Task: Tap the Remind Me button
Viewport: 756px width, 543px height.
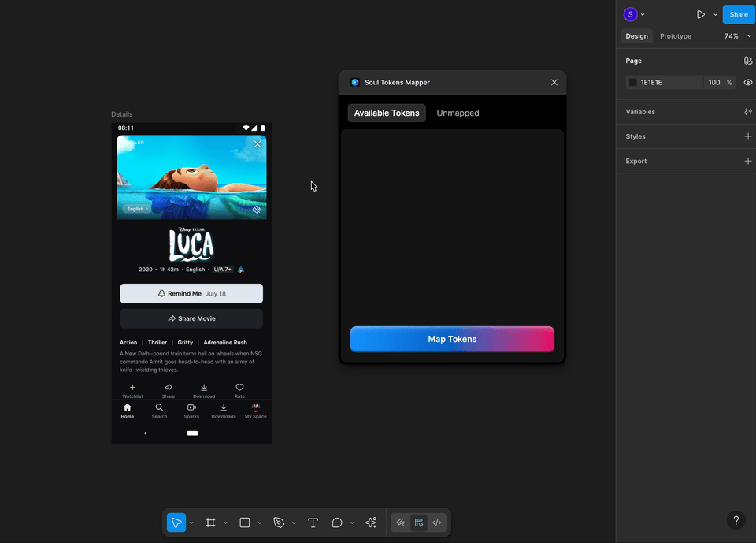Action: point(191,293)
